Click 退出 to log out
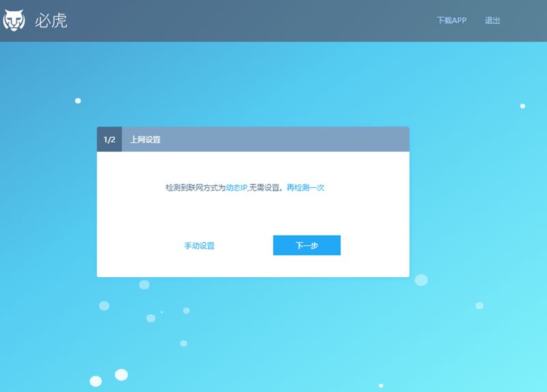Viewport: 547px width, 392px height. tap(492, 20)
